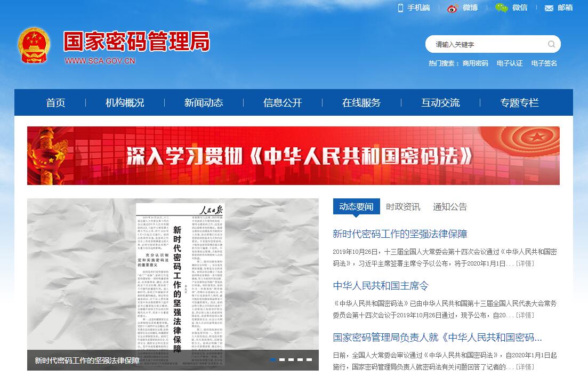Open the 互动交流 navigation item
The image size is (588, 377).
click(x=440, y=103)
